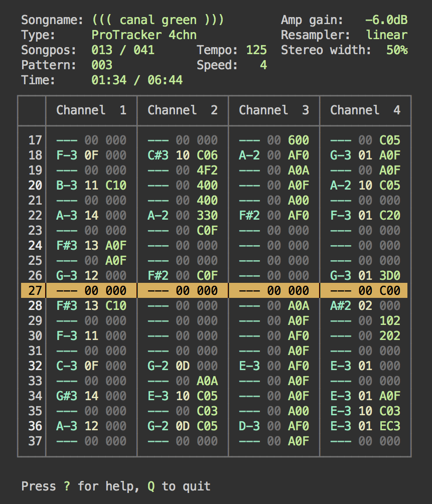Select the "A-2" note in row 20, Channel 4
This screenshot has width=432, height=504.
pos(341,186)
